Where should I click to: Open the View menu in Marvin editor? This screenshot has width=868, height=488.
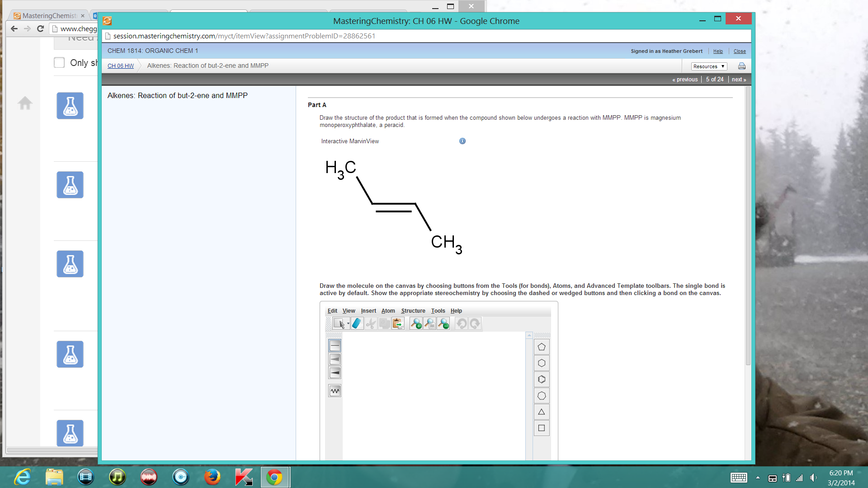point(349,311)
